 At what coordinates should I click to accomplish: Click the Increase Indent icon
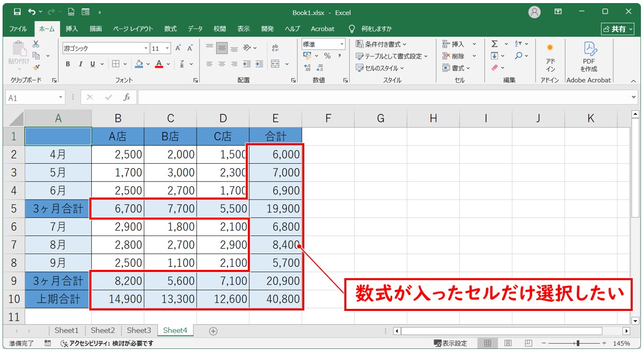(259, 64)
